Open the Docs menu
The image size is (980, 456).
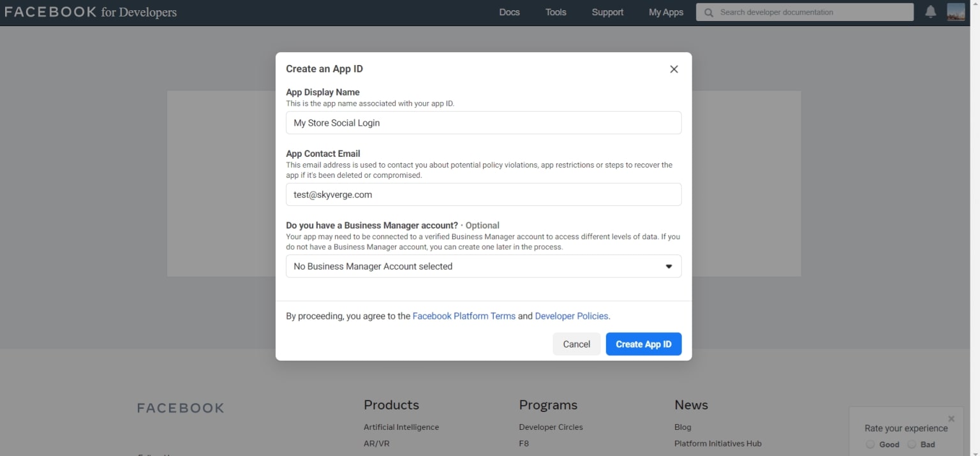(509, 12)
